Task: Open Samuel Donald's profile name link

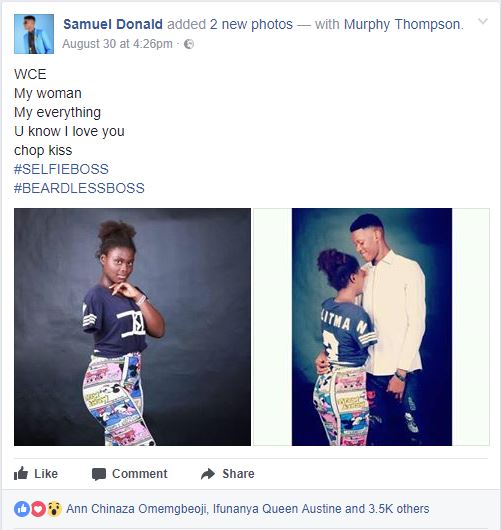Action: pos(113,24)
